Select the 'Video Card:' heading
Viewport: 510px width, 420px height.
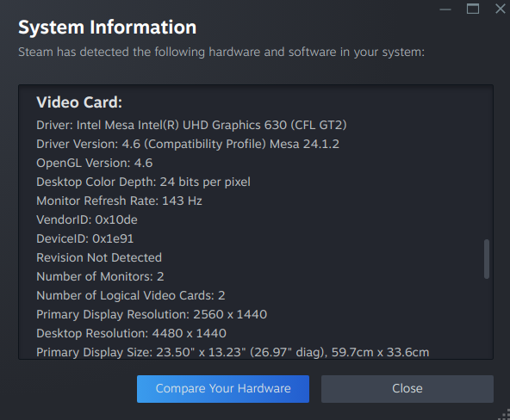point(79,102)
